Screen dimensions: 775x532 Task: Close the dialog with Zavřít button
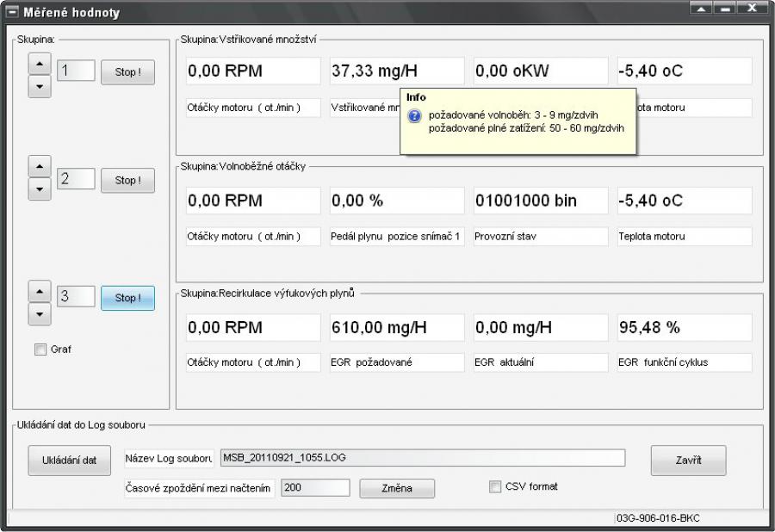click(x=689, y=461)
